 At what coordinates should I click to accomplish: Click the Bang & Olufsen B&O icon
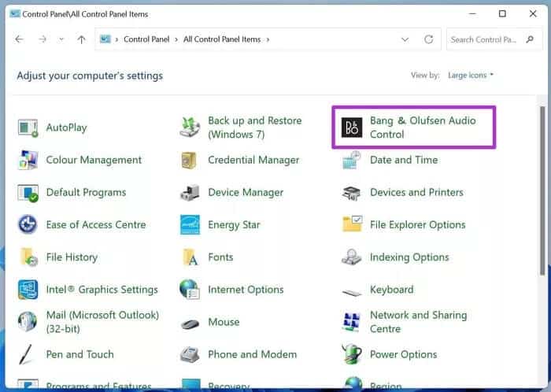coord(352,128)
